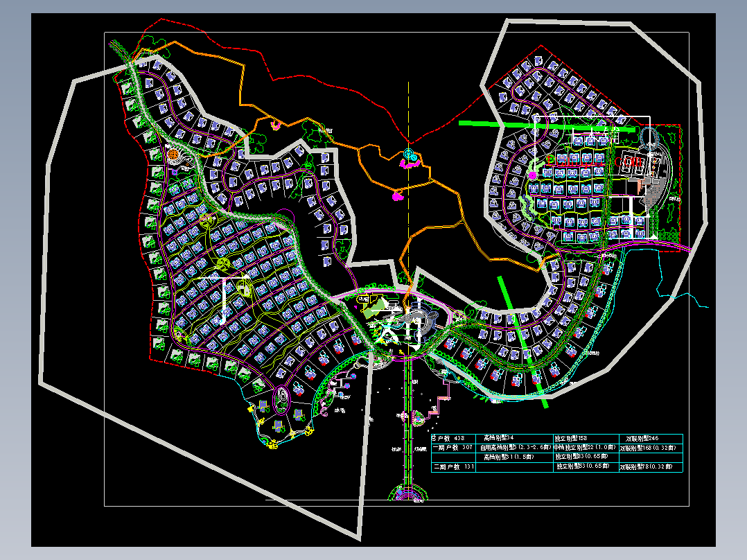
Task: Select the '中档独立别墅22 (1.0亩)' cell
Action: (x=586, y=448)
